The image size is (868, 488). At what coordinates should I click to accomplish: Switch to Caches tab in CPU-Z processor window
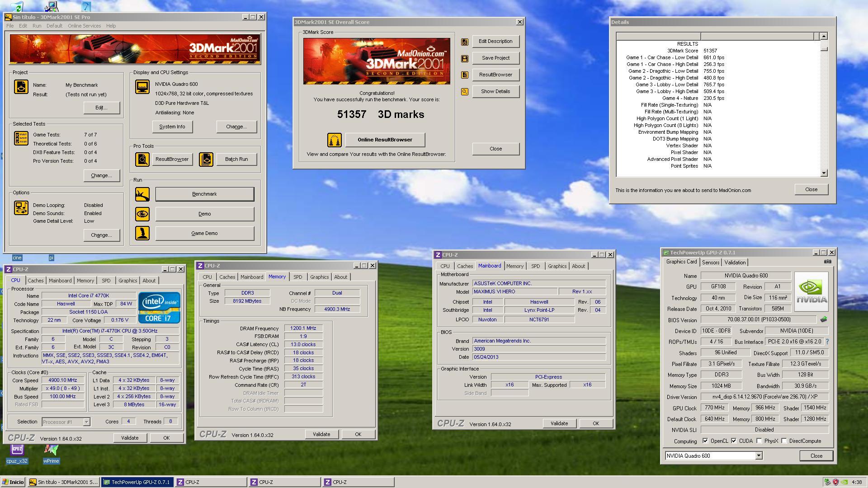click(x=36, y=281)
